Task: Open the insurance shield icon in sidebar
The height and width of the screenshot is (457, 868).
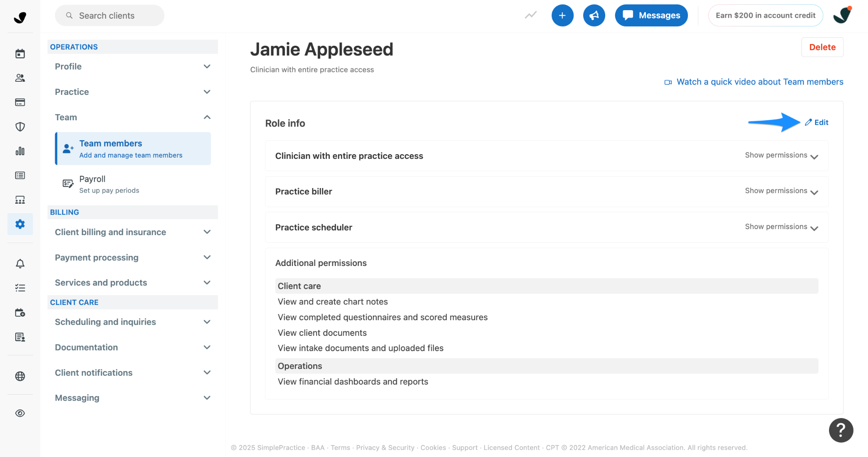Action: pos(20,127)
